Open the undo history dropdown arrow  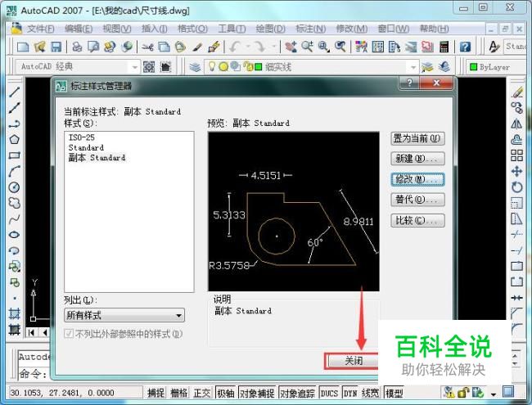[248, 47]
